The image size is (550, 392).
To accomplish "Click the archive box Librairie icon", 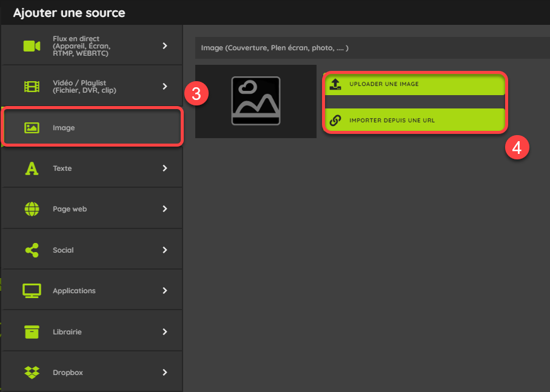I will [x=32, y=332].
